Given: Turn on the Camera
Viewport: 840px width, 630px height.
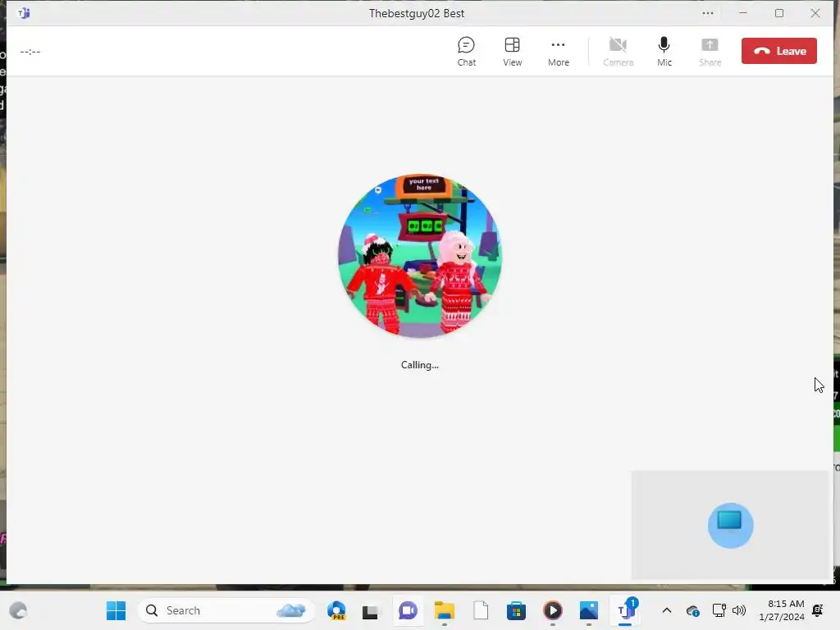Looking at the screenshot, I should pos(619,52).
